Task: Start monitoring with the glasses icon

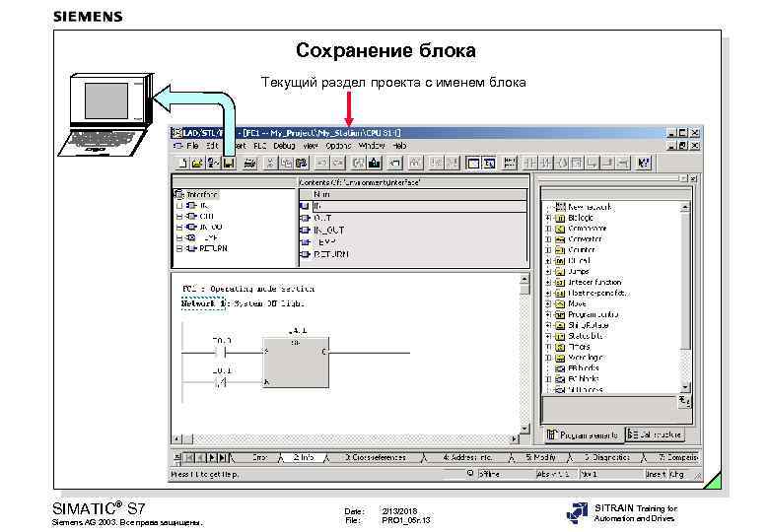Action: pyautogui.click(x=415, y=164)
